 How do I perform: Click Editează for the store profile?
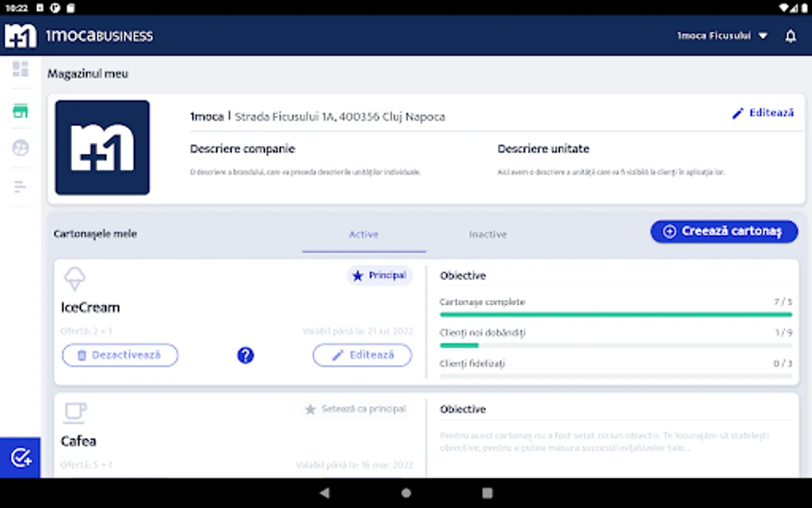[763, 113]
